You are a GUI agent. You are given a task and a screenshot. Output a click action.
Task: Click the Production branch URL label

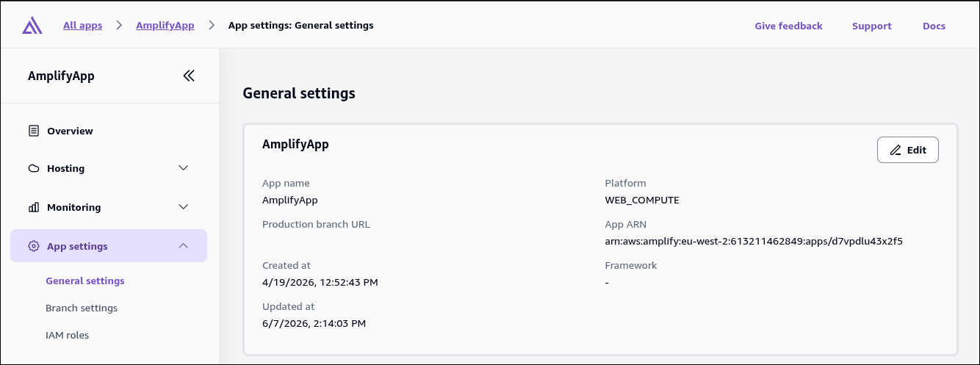coord(316,224)
